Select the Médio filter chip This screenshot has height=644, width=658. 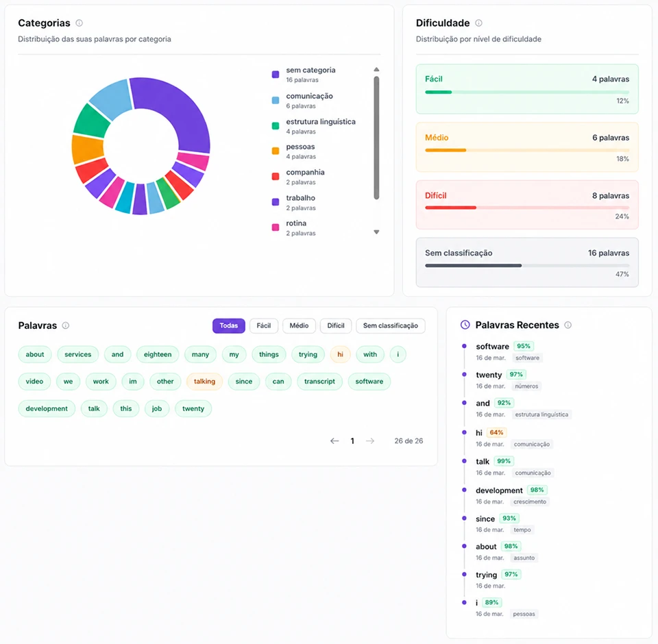[x=299, y=325]
